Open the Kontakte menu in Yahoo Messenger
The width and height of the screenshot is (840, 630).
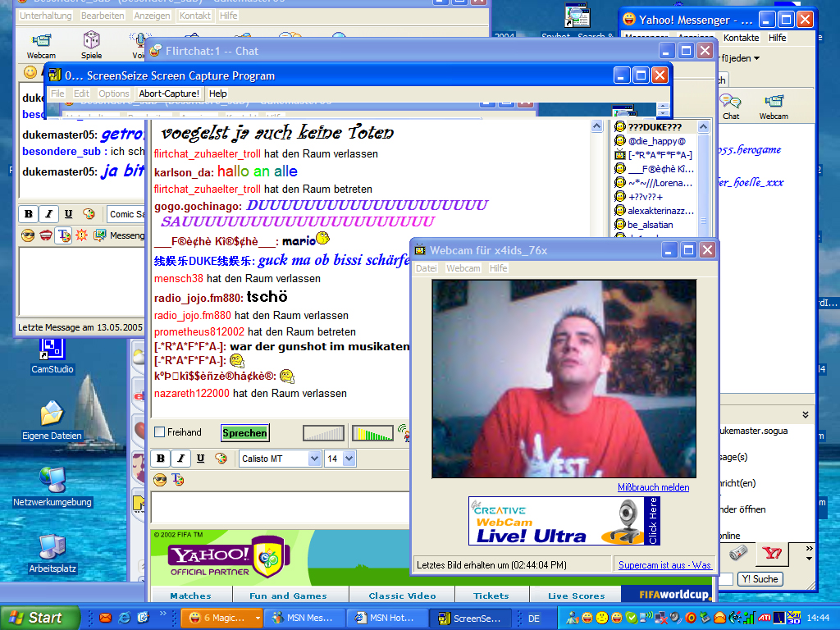click(x=741, y=38)
